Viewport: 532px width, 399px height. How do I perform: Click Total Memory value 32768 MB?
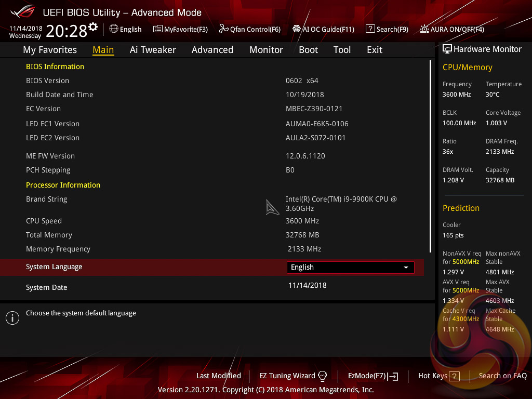[x=302, y=235]
